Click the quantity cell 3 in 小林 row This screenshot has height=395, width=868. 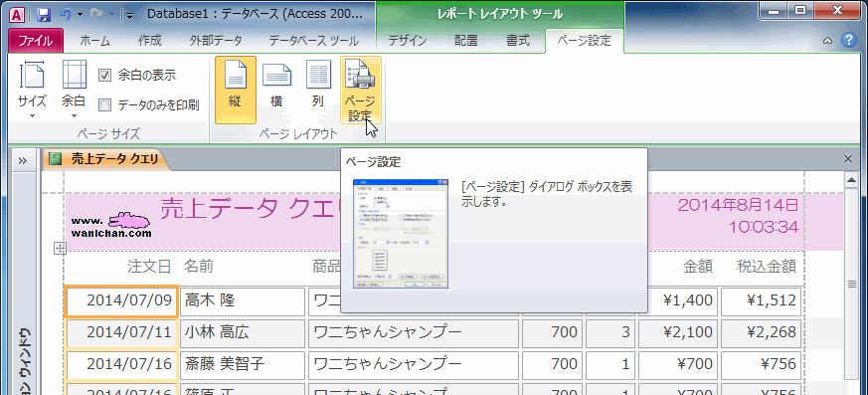[x=610, y=333]
